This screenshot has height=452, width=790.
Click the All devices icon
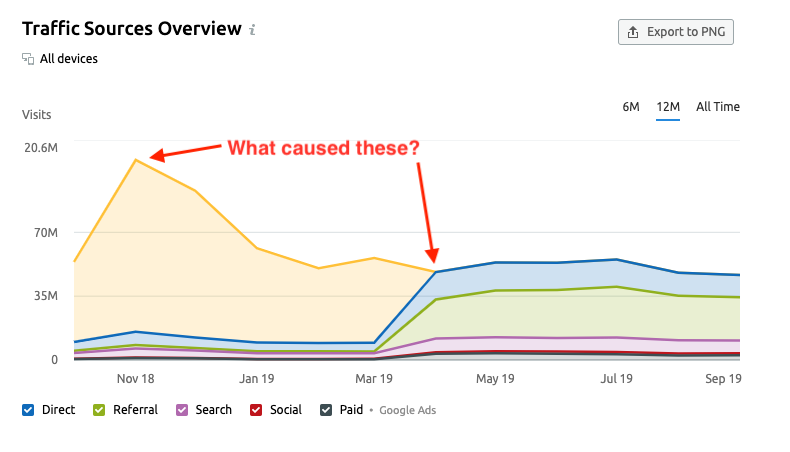28,59
